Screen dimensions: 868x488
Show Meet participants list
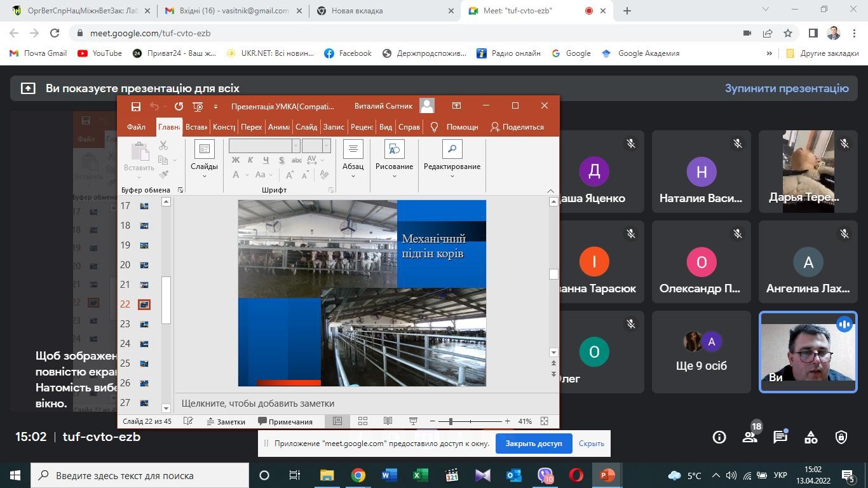click(750, 437)
